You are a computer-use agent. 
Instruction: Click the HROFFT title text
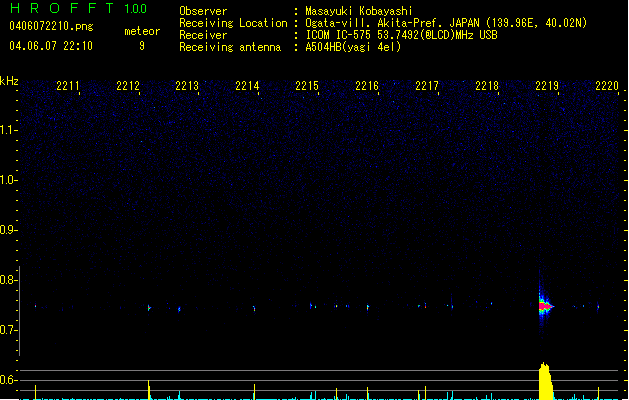coord(62,8)
